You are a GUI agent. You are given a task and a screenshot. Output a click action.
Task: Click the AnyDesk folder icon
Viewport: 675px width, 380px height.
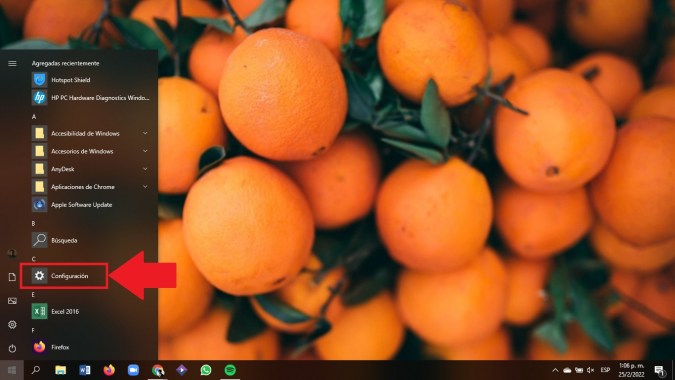[39, 169]
